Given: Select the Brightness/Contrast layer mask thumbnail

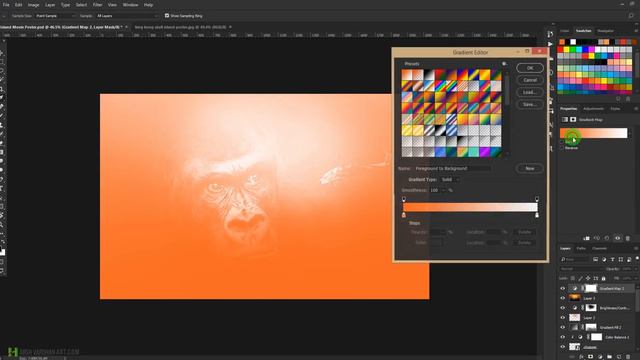Looking at the screenshot, I should point(591,308).
